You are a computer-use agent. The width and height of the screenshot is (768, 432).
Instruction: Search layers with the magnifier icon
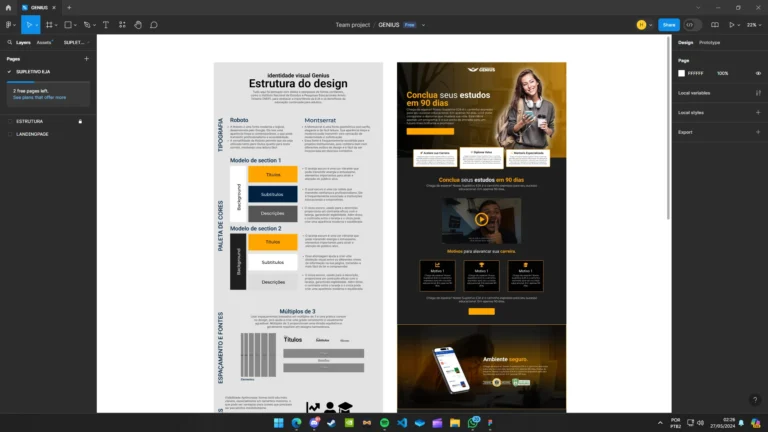click(x=8, y=43)
